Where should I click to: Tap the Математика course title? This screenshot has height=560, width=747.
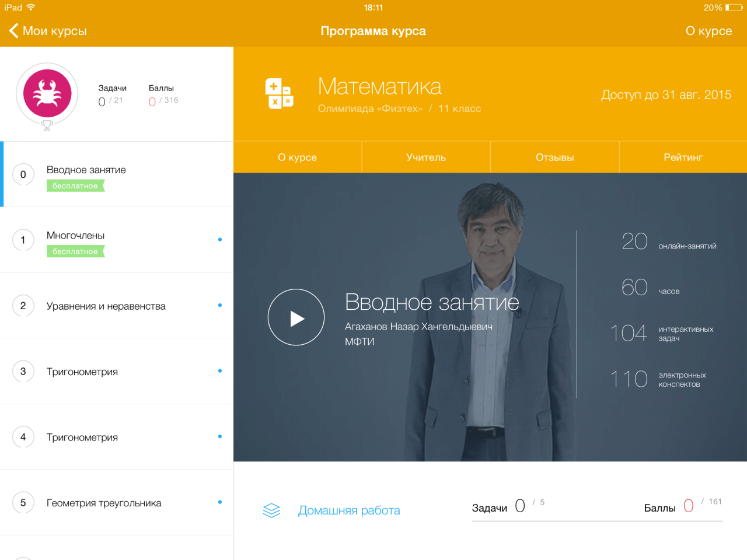(x=379, y=86)
